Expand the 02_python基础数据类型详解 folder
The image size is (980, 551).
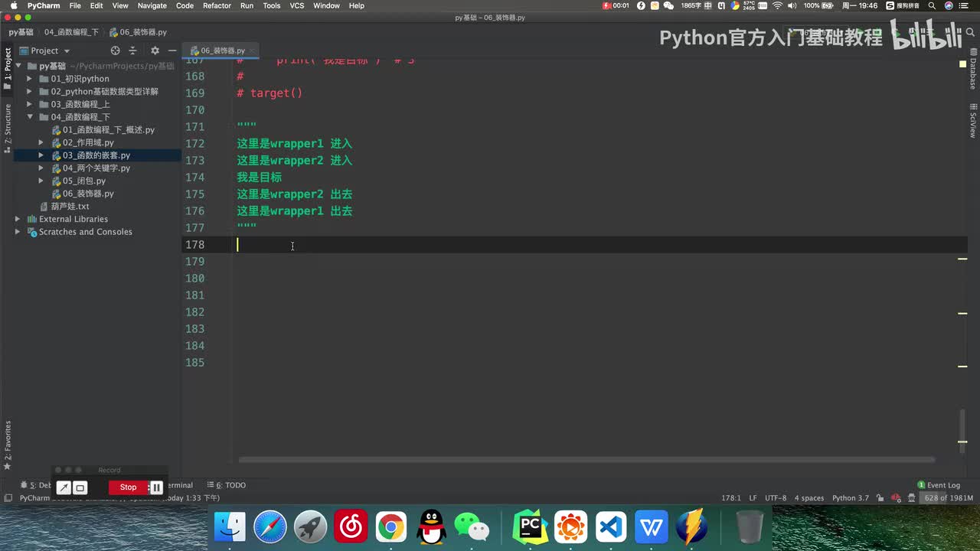click(29, 92)
